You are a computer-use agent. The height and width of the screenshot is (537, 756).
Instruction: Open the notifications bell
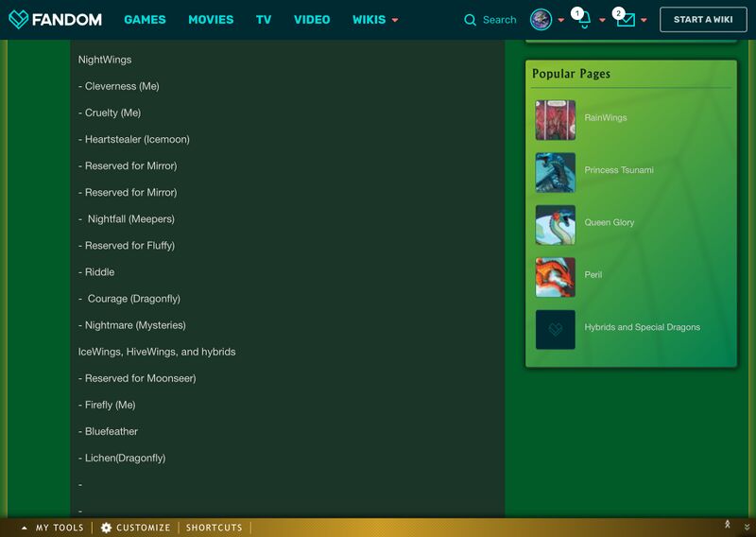(x=583, y=21)
